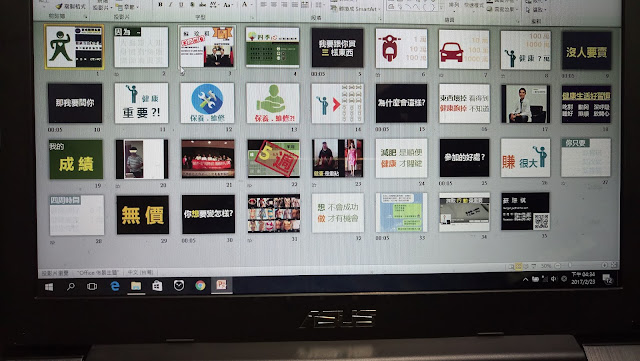Switch to PowerPoint taskbar icon
Screen dimensions: 640x361
(221, 285)
